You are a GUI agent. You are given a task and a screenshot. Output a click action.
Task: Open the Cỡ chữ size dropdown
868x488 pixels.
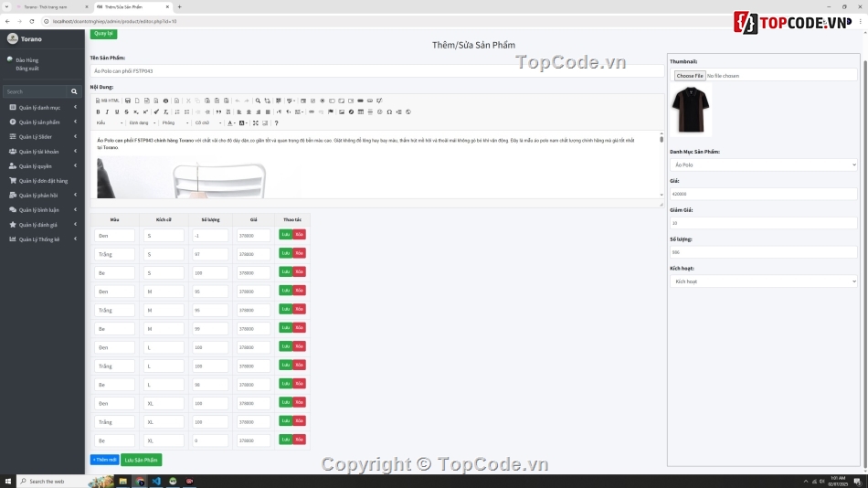pyautogui.click(x=207, y=123)
